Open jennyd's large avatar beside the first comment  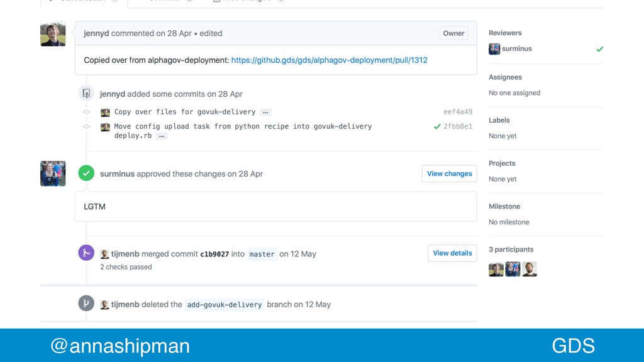pyautogui.click(x=53, y=34)
